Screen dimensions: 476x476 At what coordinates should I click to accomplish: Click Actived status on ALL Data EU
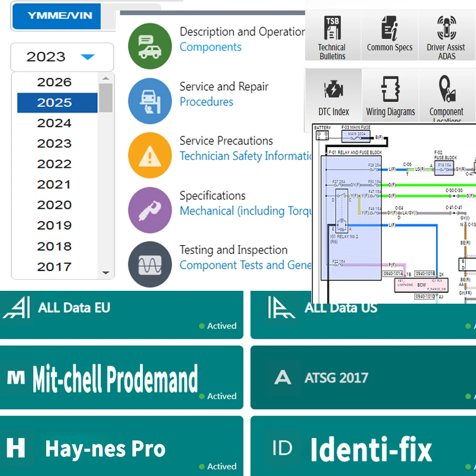tap(218, 326)
